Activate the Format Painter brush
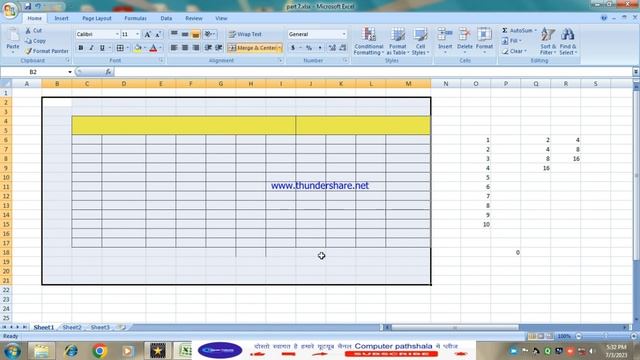This screenshot has width=640, height=360. 47,51
